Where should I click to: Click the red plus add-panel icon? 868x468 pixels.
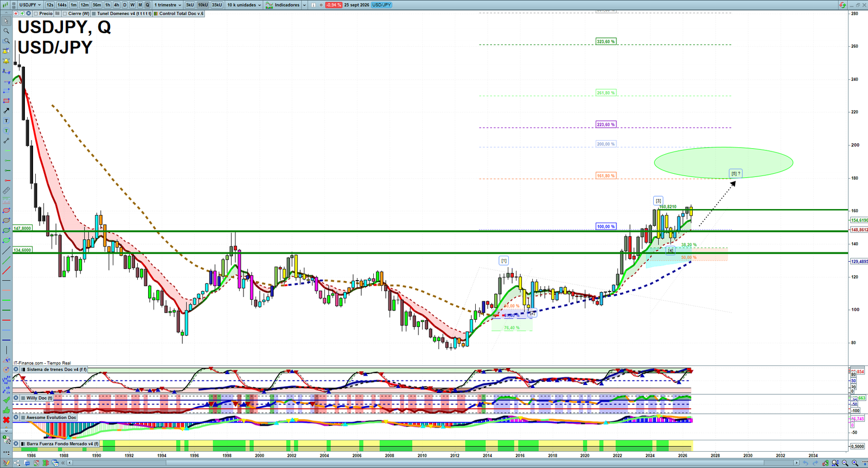coord(16,14)
